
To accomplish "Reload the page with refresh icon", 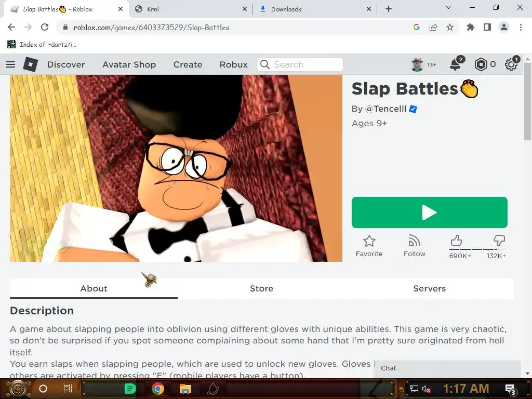I will (x=45, y=27).
